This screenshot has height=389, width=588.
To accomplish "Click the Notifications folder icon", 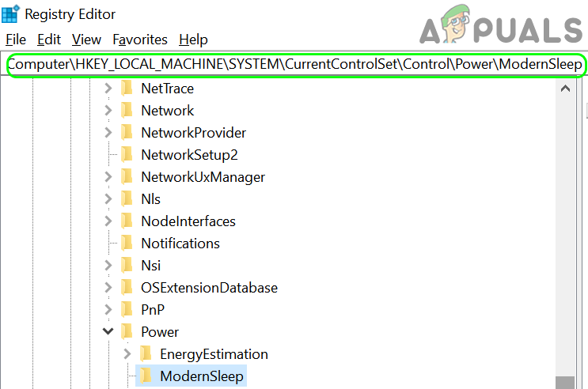I will pos(127,243).
